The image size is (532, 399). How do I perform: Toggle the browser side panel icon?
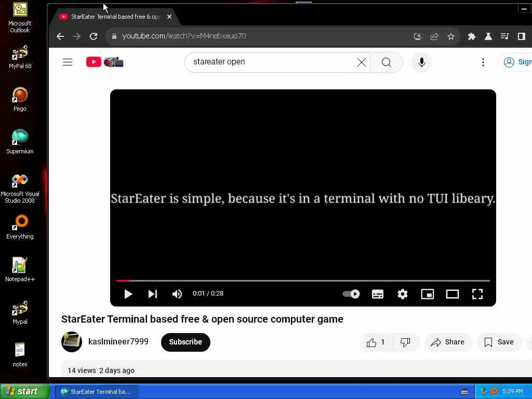tap(522, 36)
